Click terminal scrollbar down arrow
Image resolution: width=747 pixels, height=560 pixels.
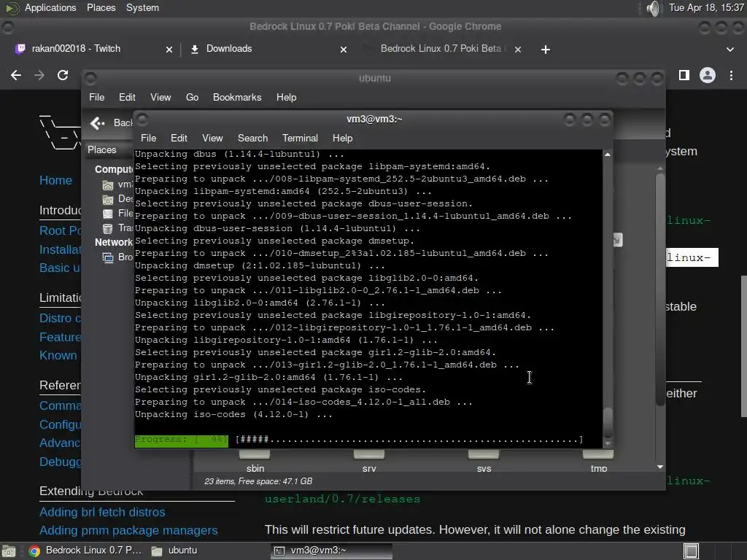tap(608, 444)
